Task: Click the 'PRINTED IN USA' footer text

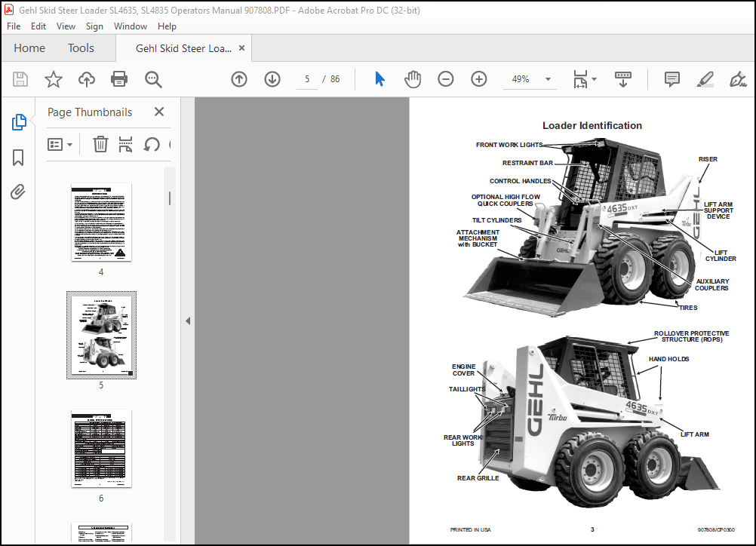Action: [471, 529]
